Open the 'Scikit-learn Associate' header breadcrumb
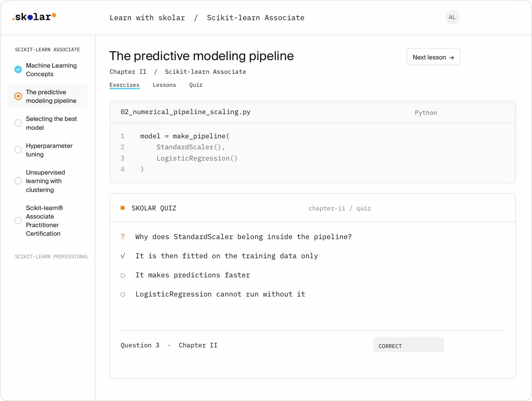The image size is (532, 401). pyautogui.click(x=256, y=18)
